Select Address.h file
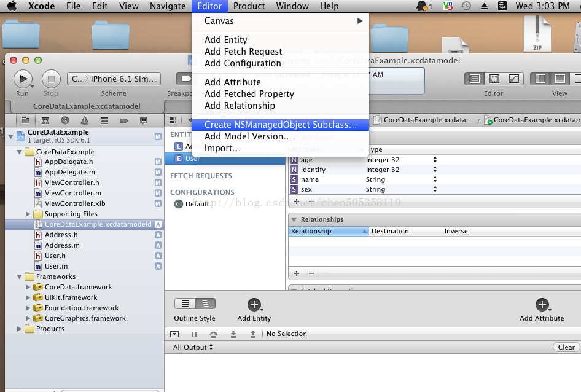This screenshot has height=392, width=581. 61,235
